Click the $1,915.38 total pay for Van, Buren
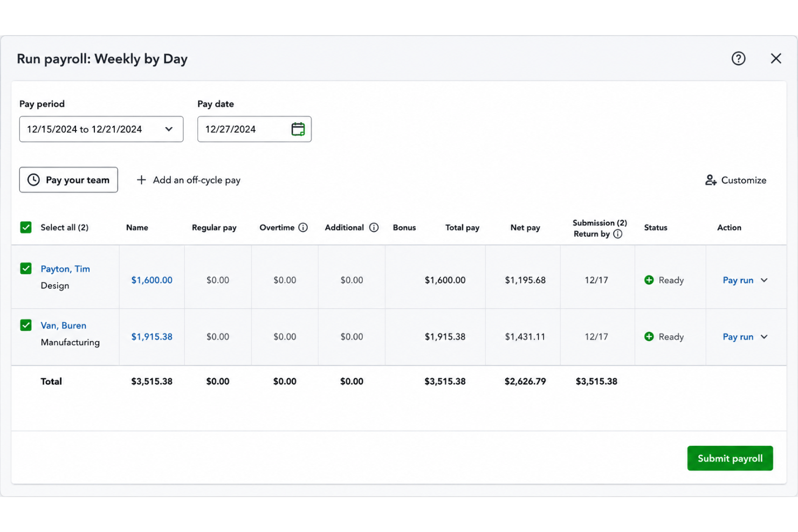 445,337
